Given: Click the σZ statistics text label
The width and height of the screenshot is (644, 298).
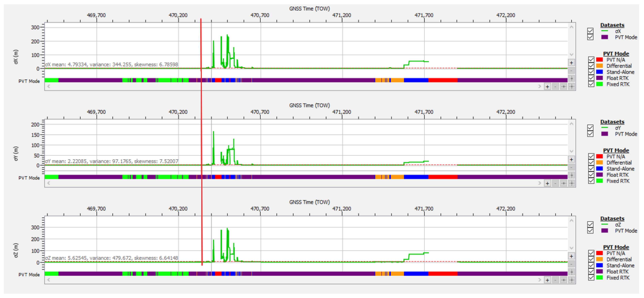Looking at the screenshot, I should [111, 258].
